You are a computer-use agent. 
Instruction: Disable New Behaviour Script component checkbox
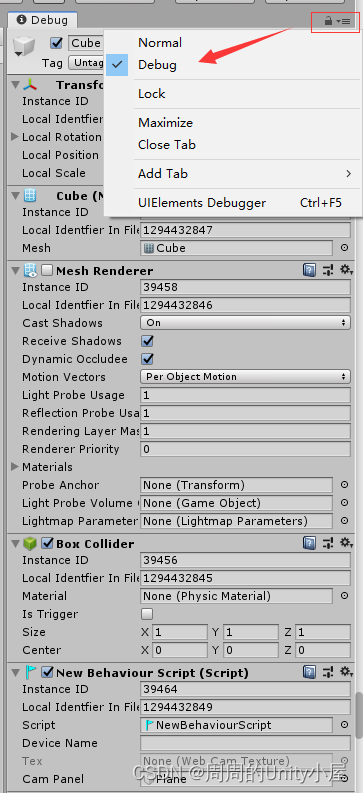point(47,673)
